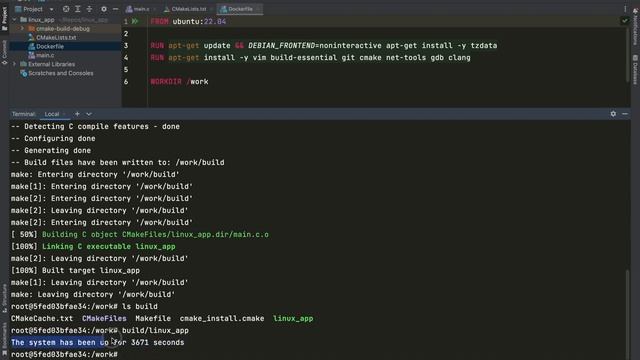Click 'CMakeFiles' in the ls output
This screenshot has height=360, width=640.
[104, 318]
